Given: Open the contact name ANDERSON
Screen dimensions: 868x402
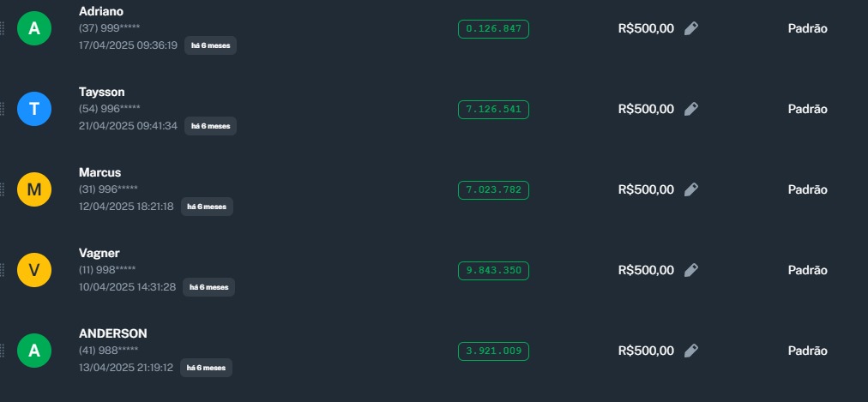Looking at the screenshot, I should [x=112, y=333].
